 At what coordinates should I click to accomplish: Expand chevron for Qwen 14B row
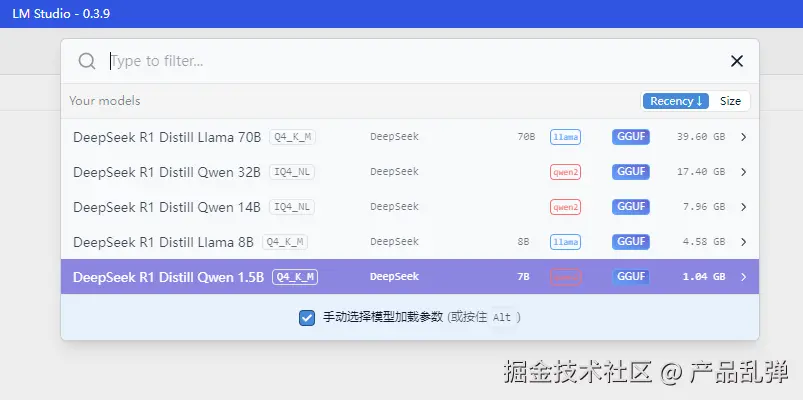[x=744, y=206]
